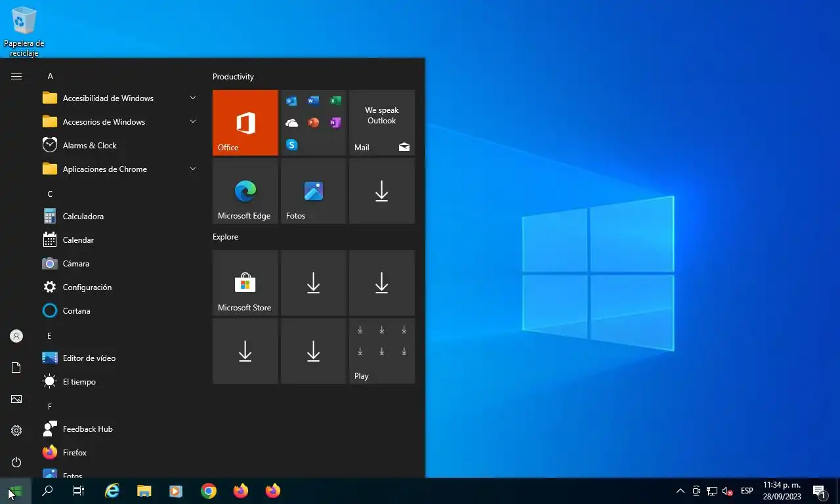Open Outlook icon in Office apps tile
Screen dimensions: 840x504
(x=292, y=101)
